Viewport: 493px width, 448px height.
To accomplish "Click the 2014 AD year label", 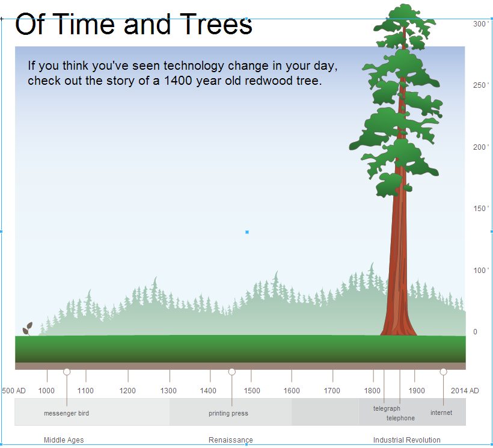I will pos(465,391).
